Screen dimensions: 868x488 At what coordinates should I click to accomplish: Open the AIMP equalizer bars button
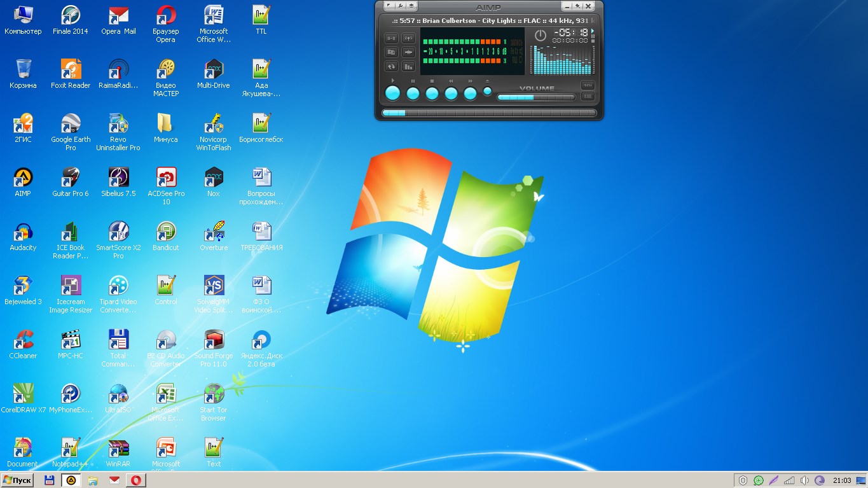click(x=408, y=66)
